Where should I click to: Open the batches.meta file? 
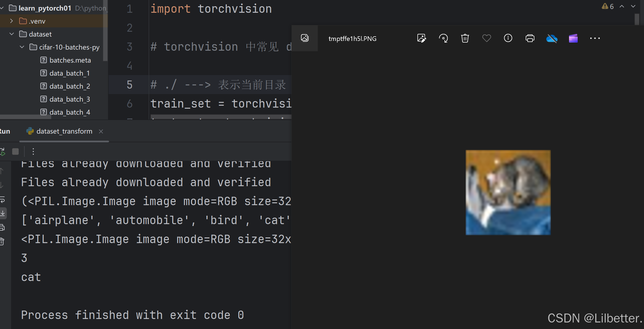coord(70,60)
